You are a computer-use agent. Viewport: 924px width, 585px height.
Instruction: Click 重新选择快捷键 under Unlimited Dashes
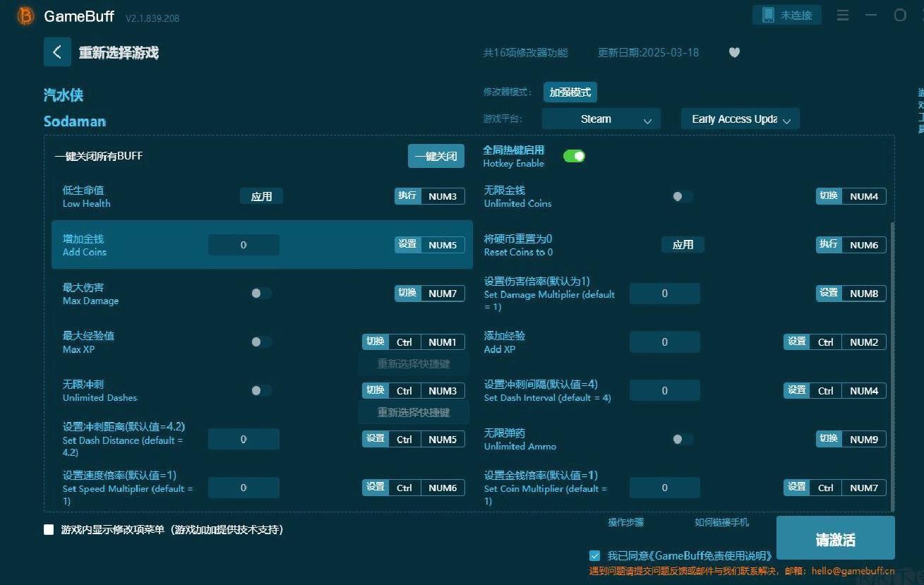414,413
